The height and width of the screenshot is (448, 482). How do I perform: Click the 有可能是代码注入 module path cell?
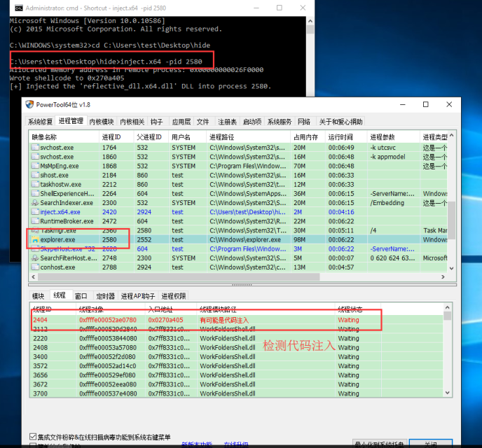[224, 321]
